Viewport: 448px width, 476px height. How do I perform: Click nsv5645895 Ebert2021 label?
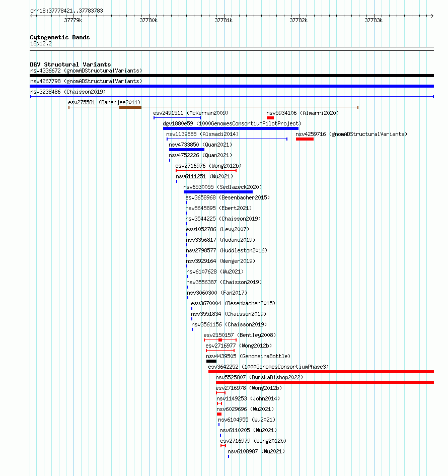pyautogui.click(x=218, y=208)
